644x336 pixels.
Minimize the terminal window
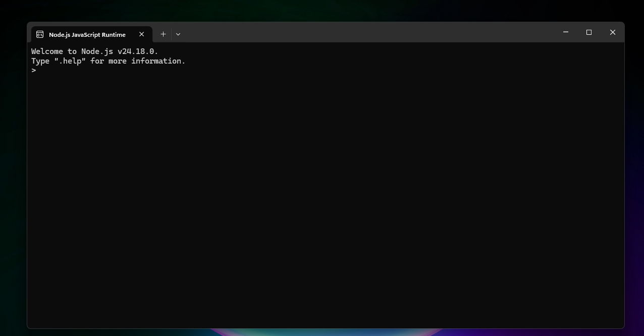pos(566,32)
